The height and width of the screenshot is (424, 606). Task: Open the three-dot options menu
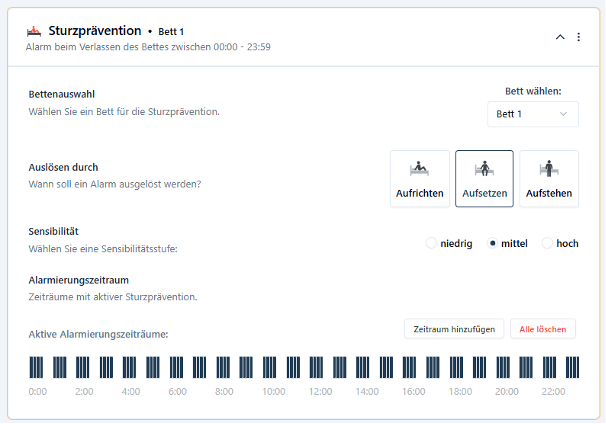[x=578, y=37]
